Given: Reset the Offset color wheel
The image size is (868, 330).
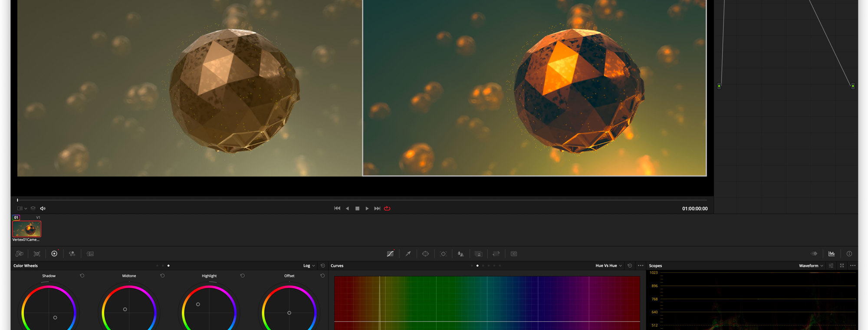Looking at the screenshot, I should [322, 276].
